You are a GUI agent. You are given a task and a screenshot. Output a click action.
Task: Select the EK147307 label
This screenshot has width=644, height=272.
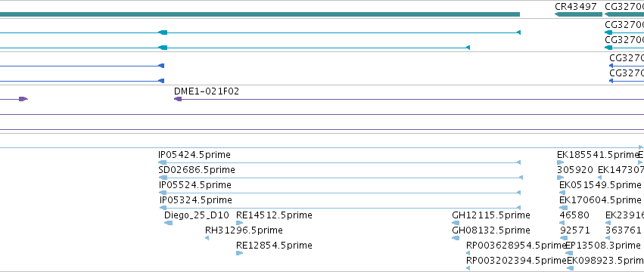tap(621, 170)
